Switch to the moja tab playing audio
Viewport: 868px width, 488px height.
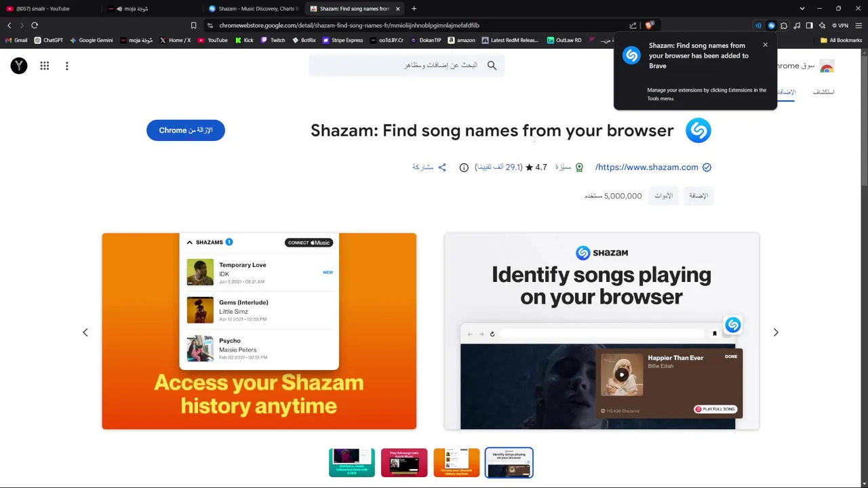153,9
